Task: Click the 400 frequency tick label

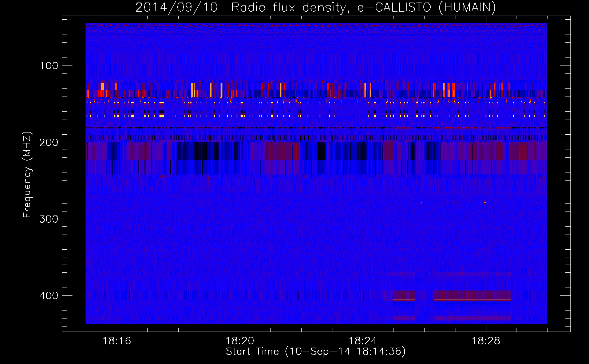Action: [x=49, y=295]
